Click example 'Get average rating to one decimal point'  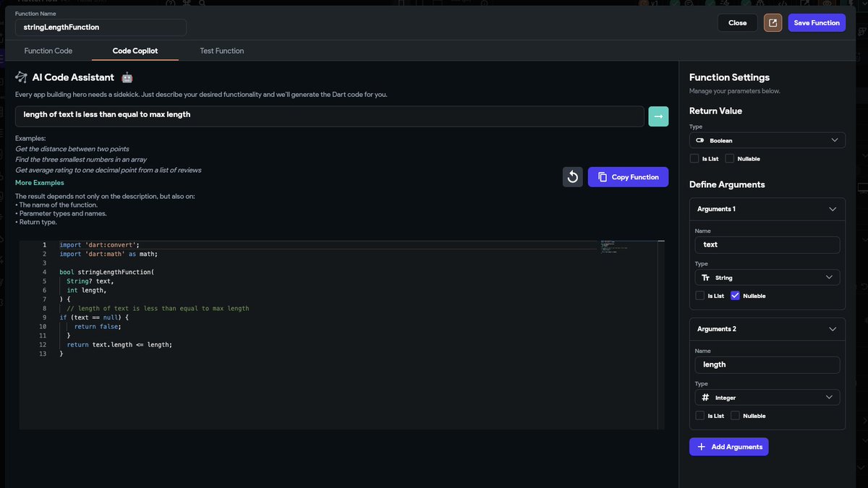(x=109, y=170)
